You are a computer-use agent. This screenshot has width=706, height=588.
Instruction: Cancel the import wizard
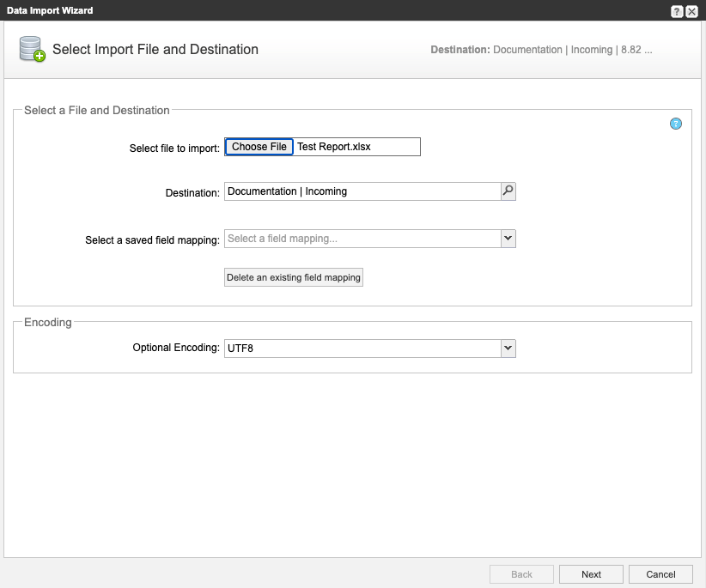pos(660,574)
